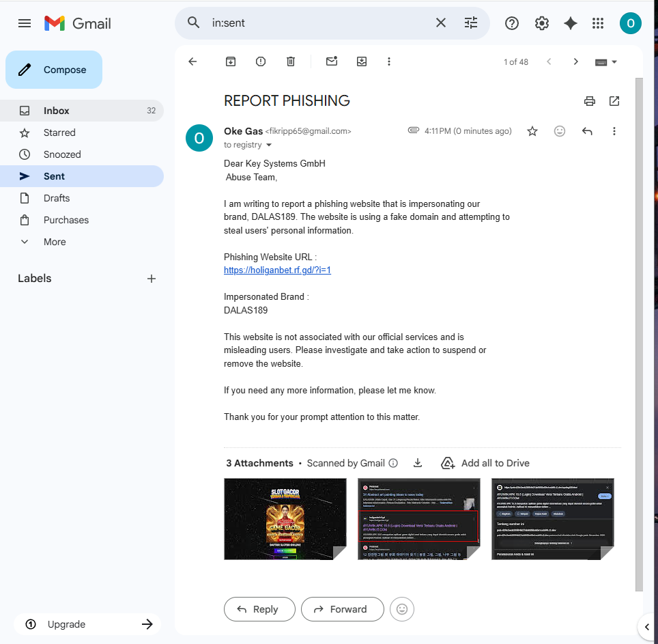Expand the 'to registry' recipient details

pyautogui.click(x=269, y=145)
